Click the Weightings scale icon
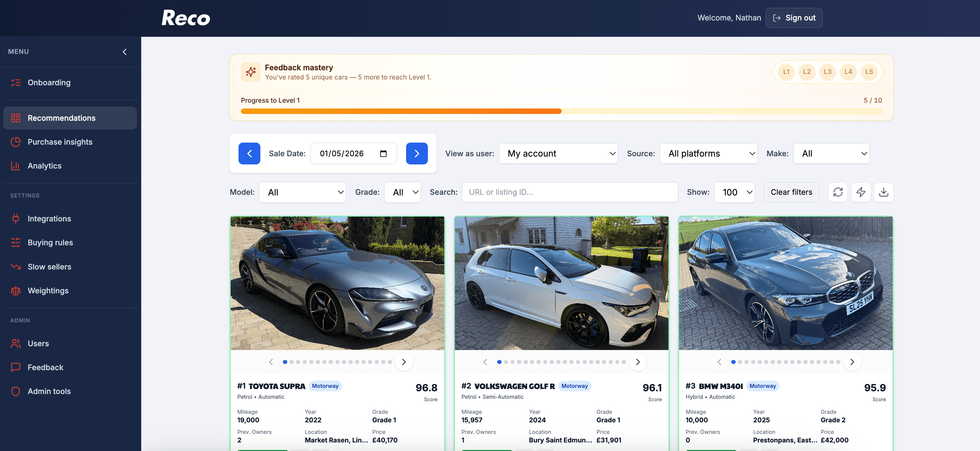 pyautogui.click(x=16, y=291)
